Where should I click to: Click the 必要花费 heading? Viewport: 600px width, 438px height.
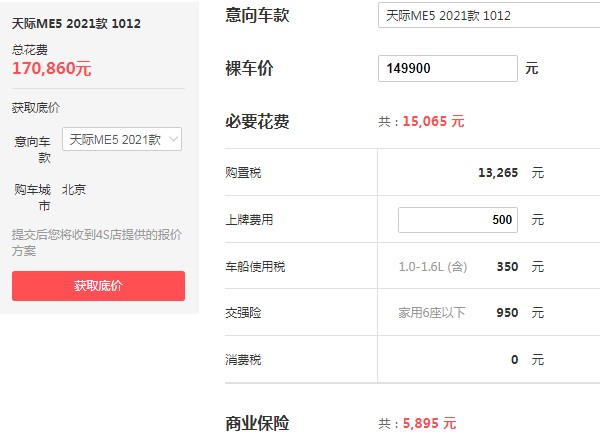(x=257, y=122)
